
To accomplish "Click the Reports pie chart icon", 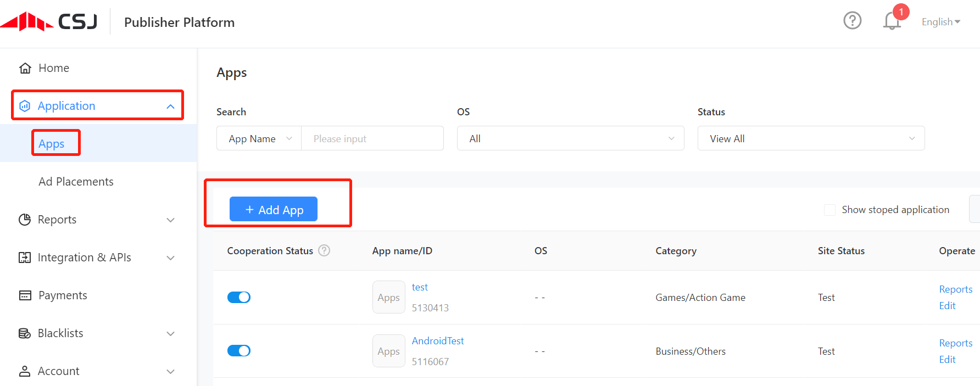I will click(x=25, y=220).
